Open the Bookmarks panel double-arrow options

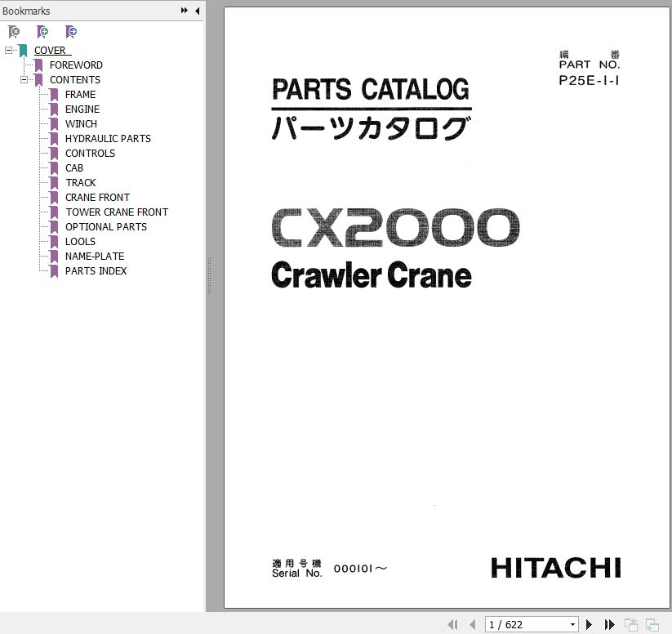(x=185, y=11)
